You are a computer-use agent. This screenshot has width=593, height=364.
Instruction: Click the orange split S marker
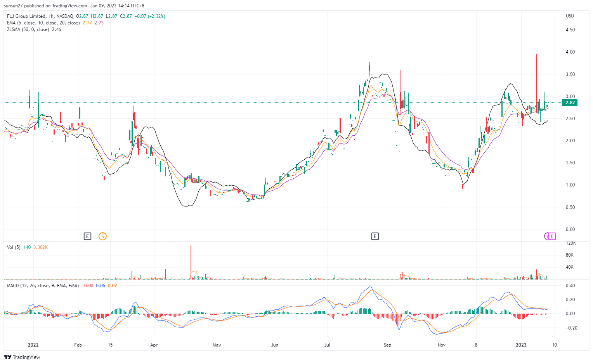point(102,236)
